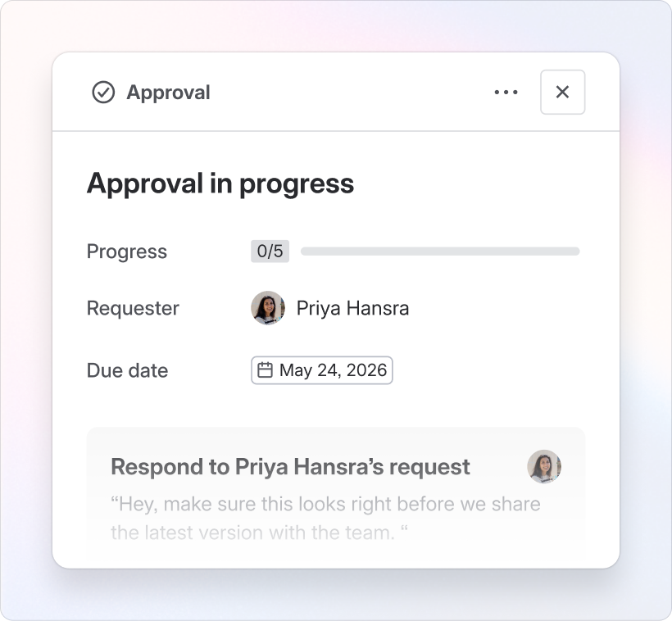Click the quoted request message text
The height and width of the screenshot is (621, 672).
pyautogui.click(x=325, y=518)
